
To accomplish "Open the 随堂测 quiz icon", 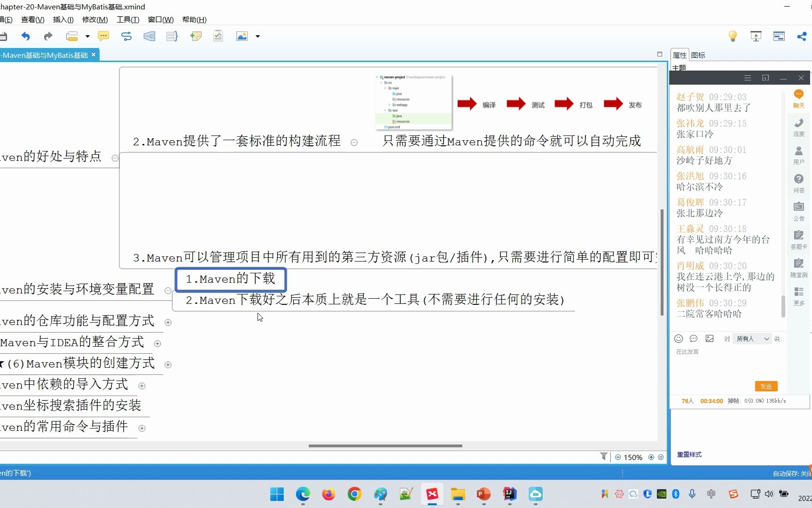I will pyautogui.click(x=799, y=268).
